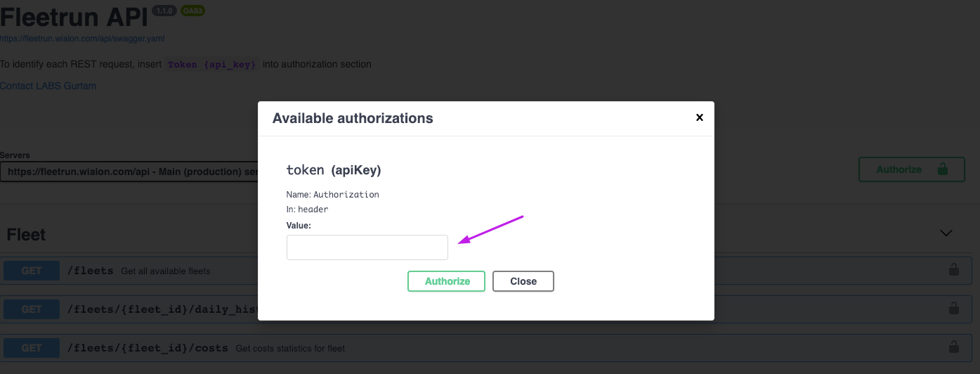Viewport: 980px width, 374px height.
Task: Click the lock icon on /fleets endpoint row
Action: point(953,270)
